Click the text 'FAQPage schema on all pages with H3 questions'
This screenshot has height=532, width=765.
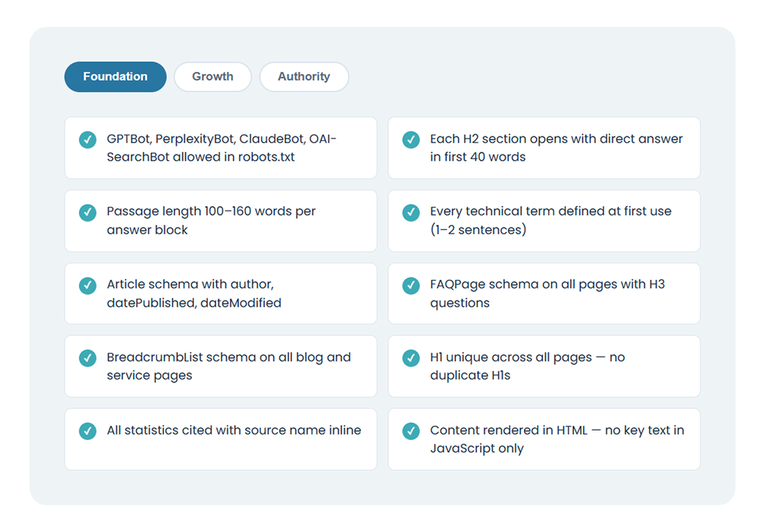[x=547, y=293]
